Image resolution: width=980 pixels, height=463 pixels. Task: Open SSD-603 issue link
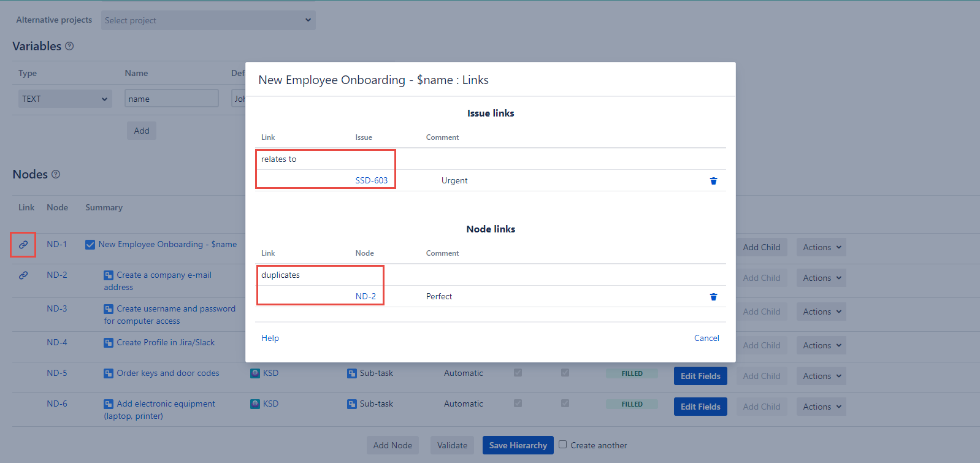pyautogui.click(x=371, y=180)
